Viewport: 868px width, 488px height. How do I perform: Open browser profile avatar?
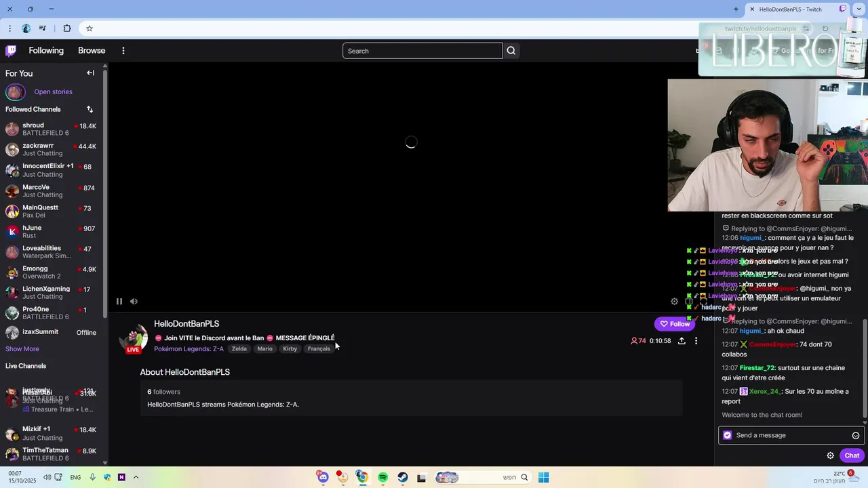tap(26, 28)
